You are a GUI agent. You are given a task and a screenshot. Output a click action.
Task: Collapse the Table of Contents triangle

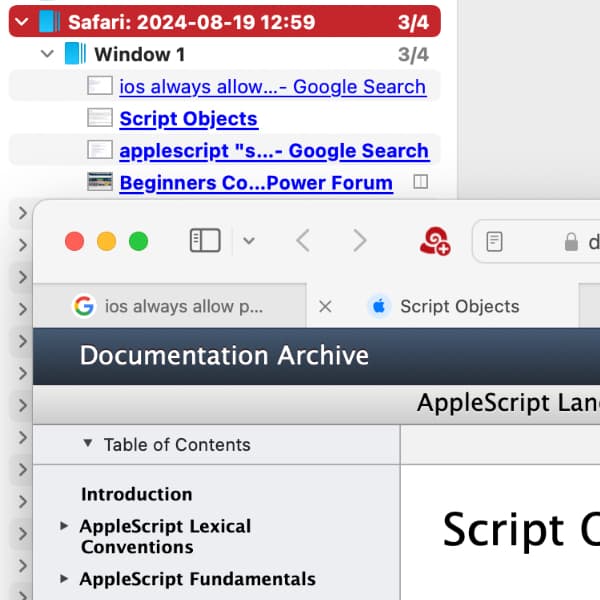click(88, 443)
